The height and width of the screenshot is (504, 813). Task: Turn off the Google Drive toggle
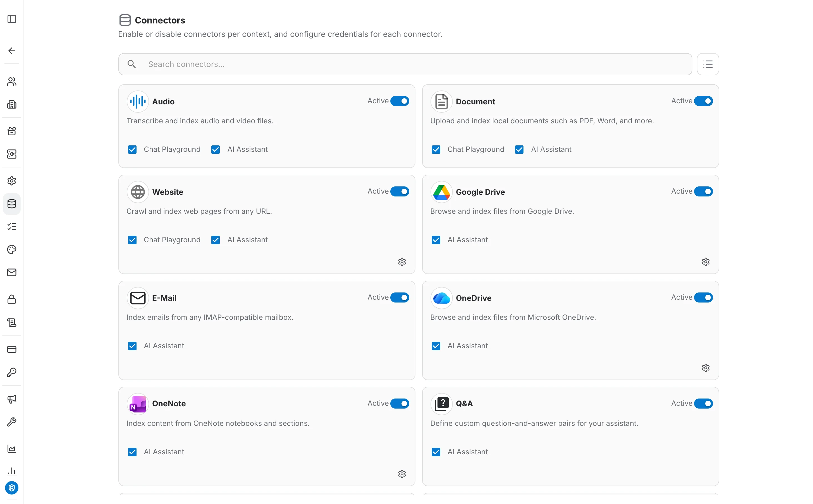coord(703,191)
